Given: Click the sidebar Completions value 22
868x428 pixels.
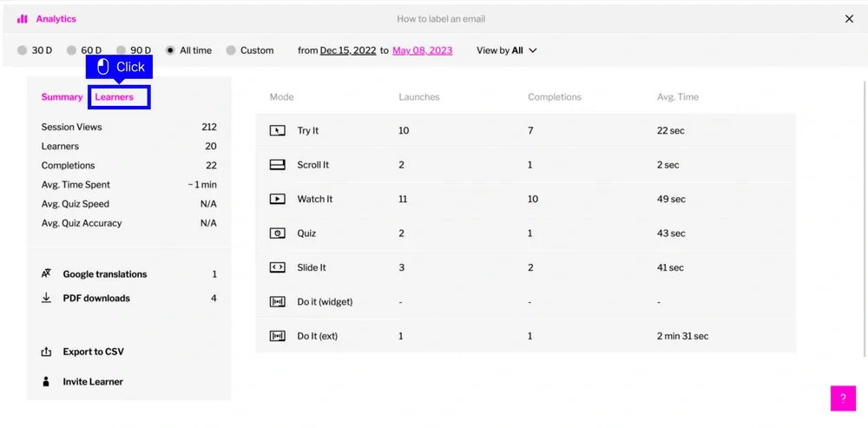Looking at the screenshot, I should (x=211, y=166).
